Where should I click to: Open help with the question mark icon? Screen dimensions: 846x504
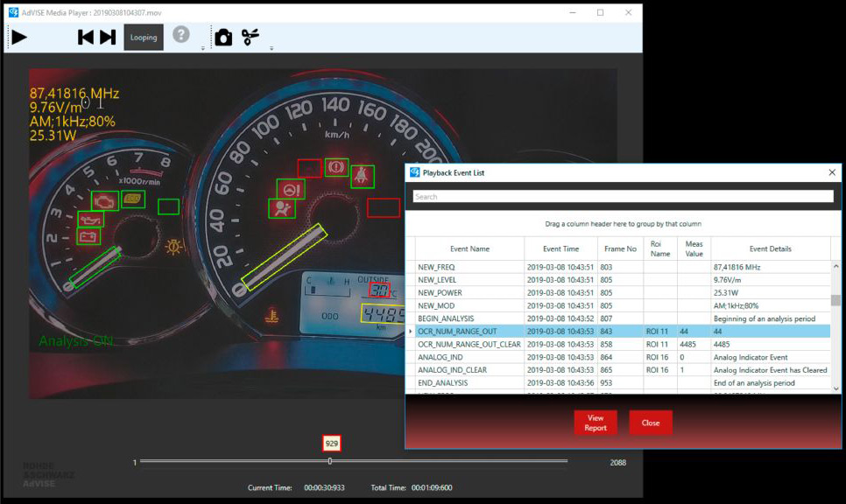[181, 34]
